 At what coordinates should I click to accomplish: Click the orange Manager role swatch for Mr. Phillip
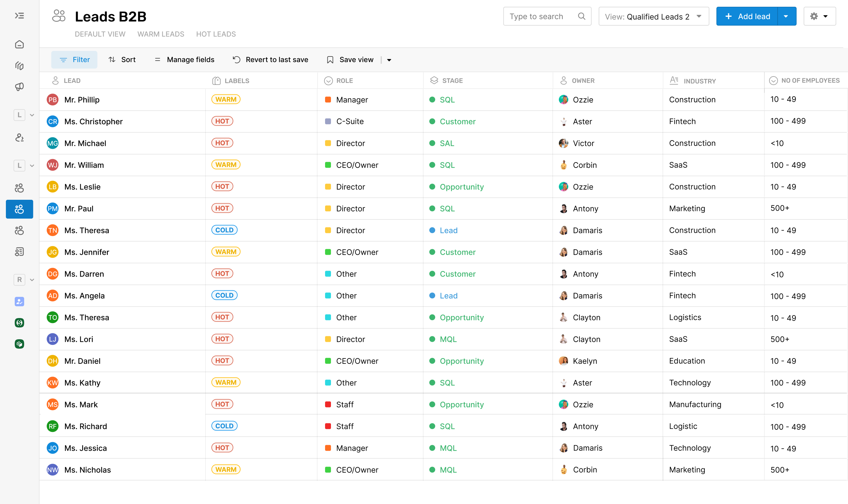[x=328, y=99]
